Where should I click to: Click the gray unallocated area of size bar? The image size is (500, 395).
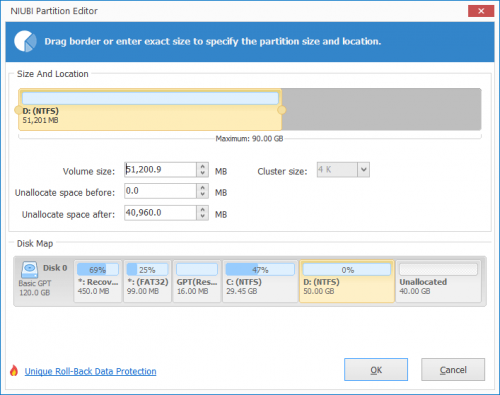pos(381,109)
